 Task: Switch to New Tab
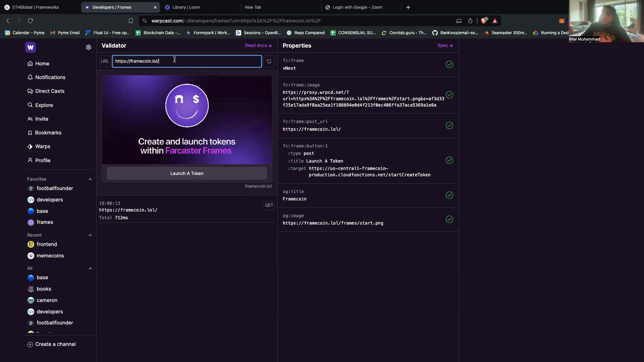pos(280,7)
